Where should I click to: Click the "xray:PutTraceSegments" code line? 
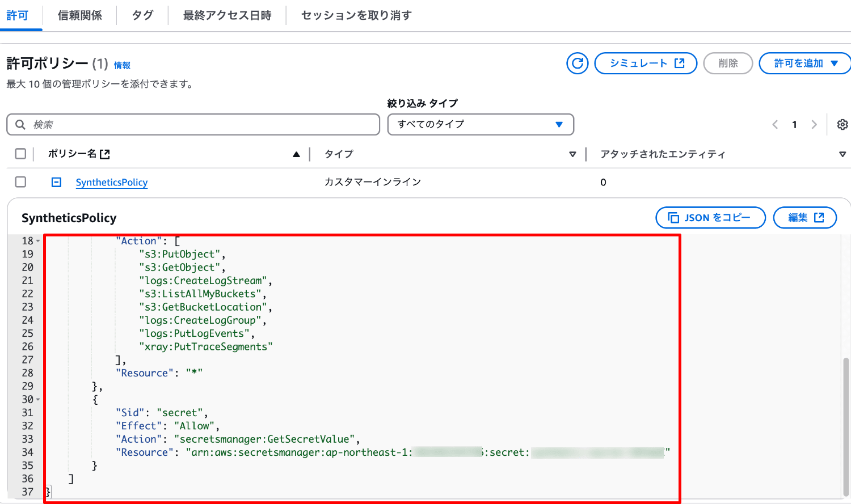pos(206,346)
